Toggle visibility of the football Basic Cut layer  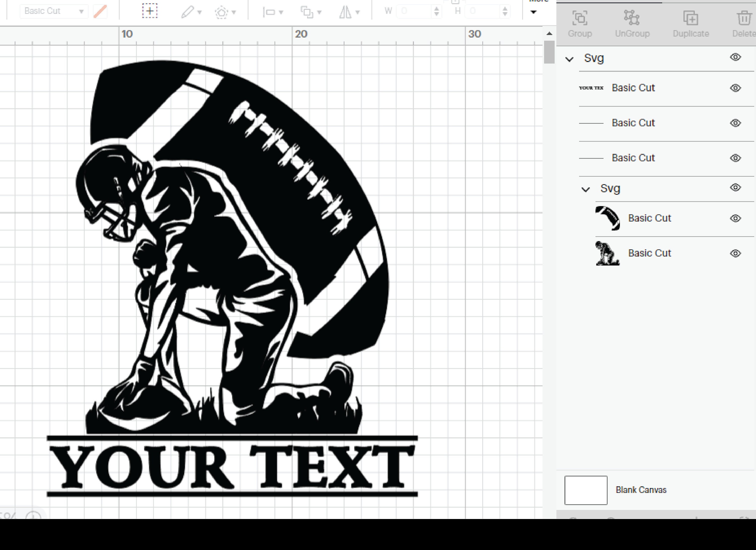[735, 219]
